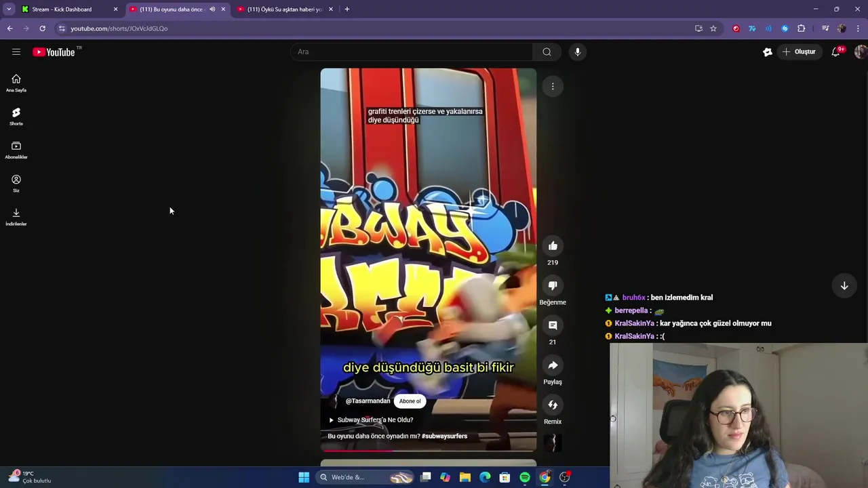The width and height of the screenshot is (868, 488).
Task: Open File Explorer from the taskbar
Action: click(x=465, y=477)
